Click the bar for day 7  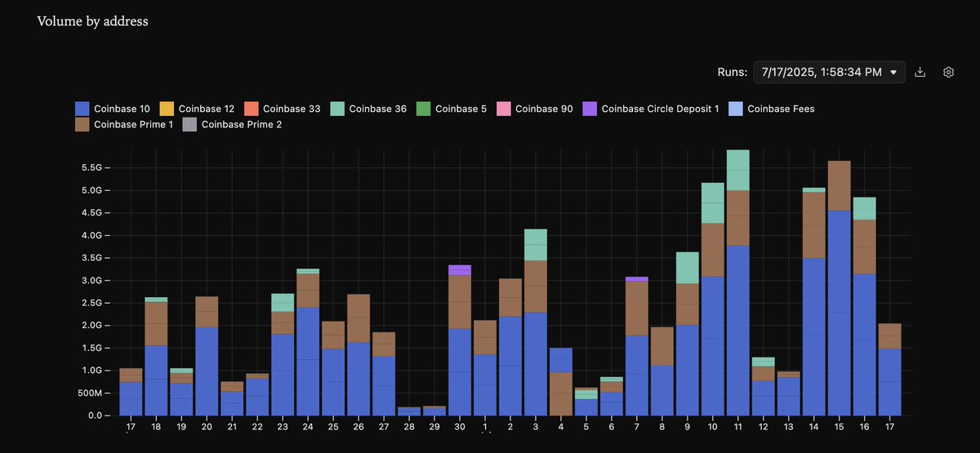click(x=637, y=346)
